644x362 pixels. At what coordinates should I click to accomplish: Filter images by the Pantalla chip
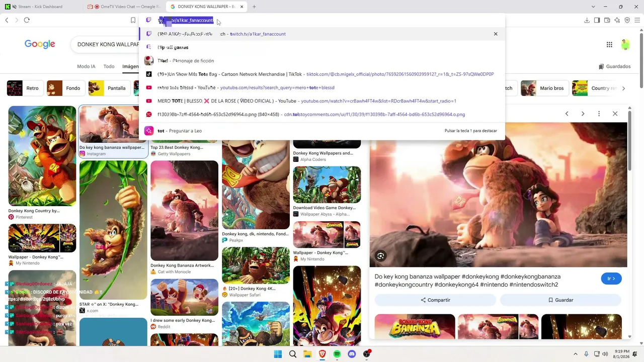pos(109,88)
